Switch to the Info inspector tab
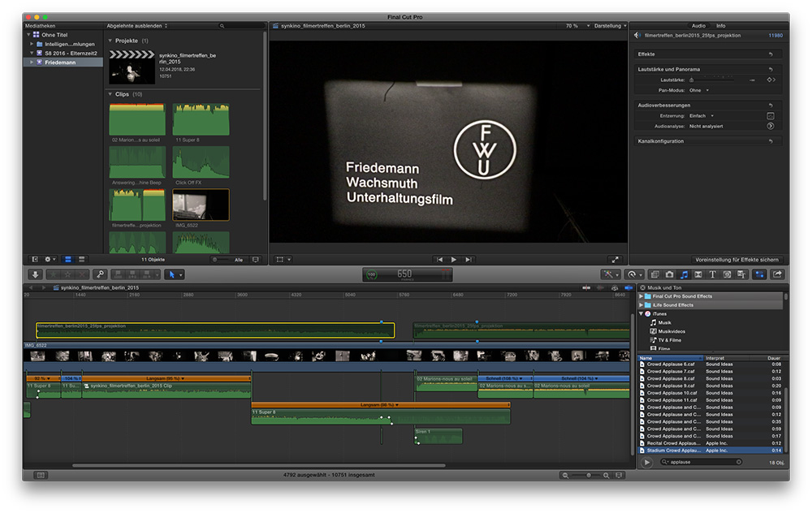Screen dimensions: 812x513 pos(720,25)
